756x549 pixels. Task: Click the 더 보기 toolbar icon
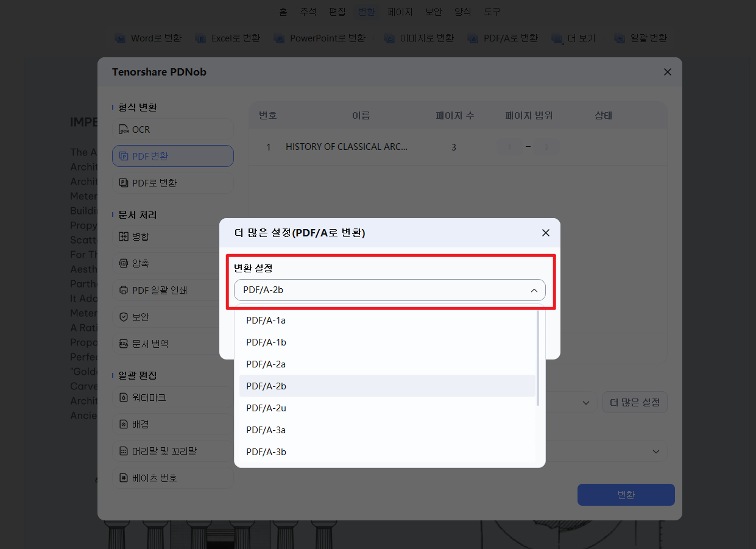(557, 38)
